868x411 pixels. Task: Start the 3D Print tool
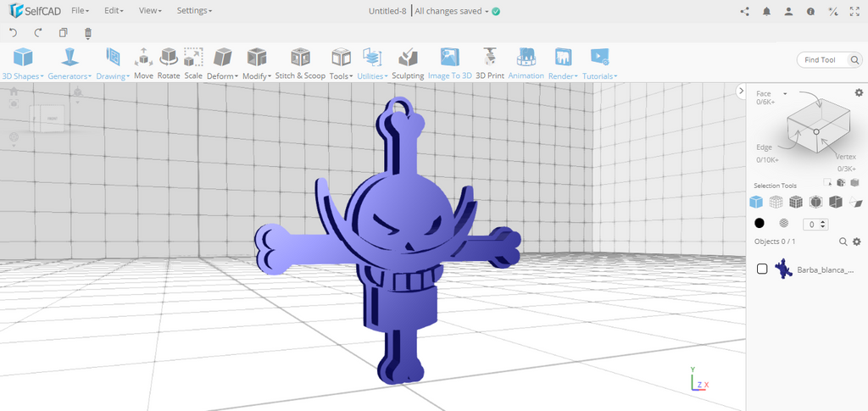(490, 64)
